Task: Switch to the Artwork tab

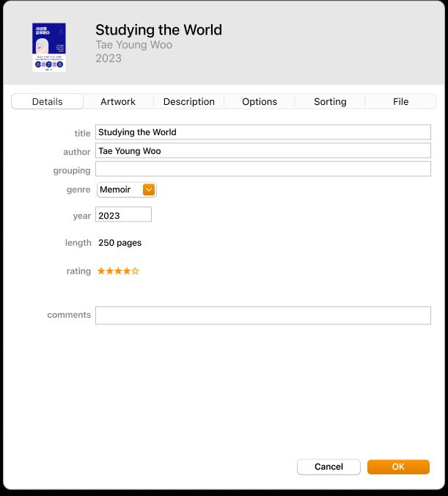Action: (118, 101)
